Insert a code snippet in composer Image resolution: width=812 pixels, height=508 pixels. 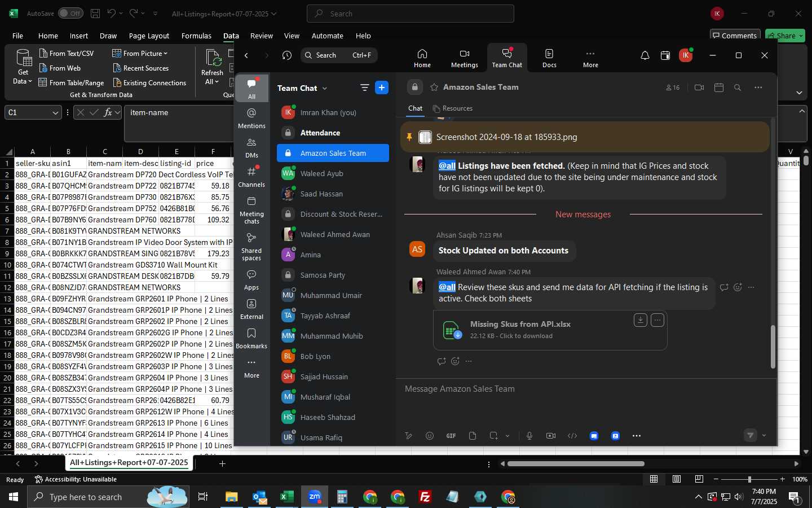point(572,436)
